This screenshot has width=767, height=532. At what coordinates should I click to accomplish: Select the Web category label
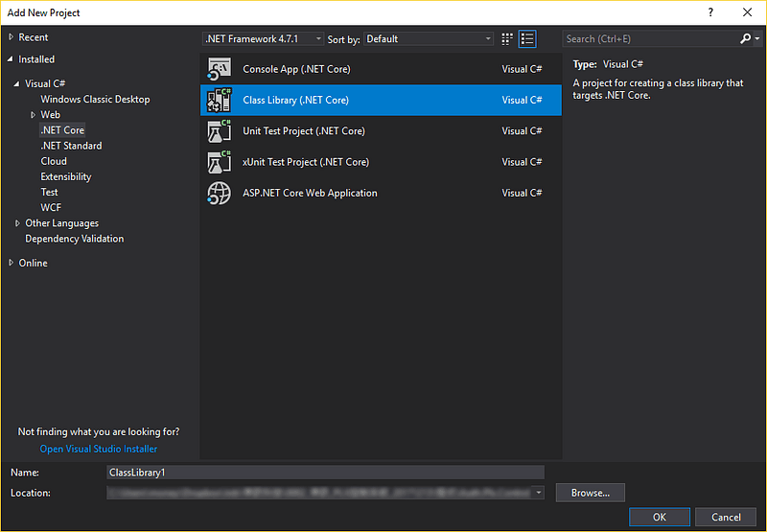tap(51, 115)
